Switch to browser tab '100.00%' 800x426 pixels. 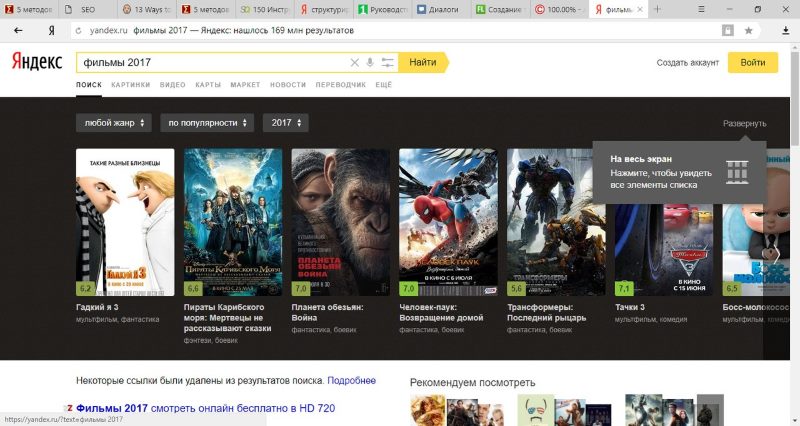[559, 9]
